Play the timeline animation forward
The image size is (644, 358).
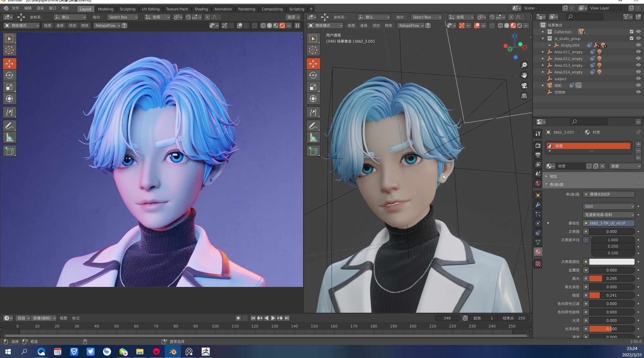tap(273, 318)
